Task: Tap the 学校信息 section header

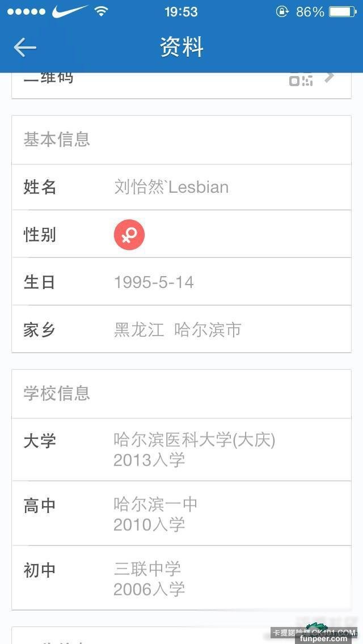Action: (x=57, y=393)
